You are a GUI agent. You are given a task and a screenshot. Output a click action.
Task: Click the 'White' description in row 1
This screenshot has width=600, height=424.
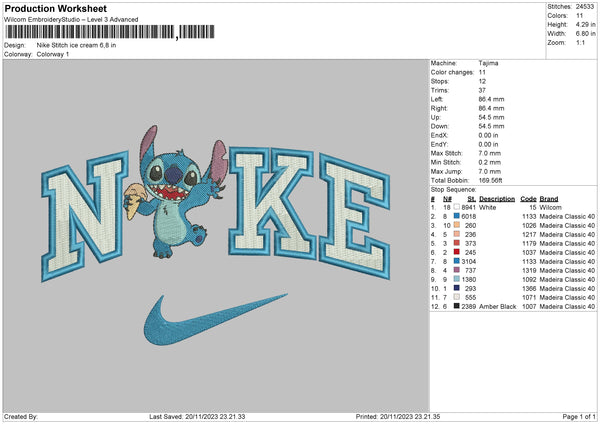click(488, 207)
